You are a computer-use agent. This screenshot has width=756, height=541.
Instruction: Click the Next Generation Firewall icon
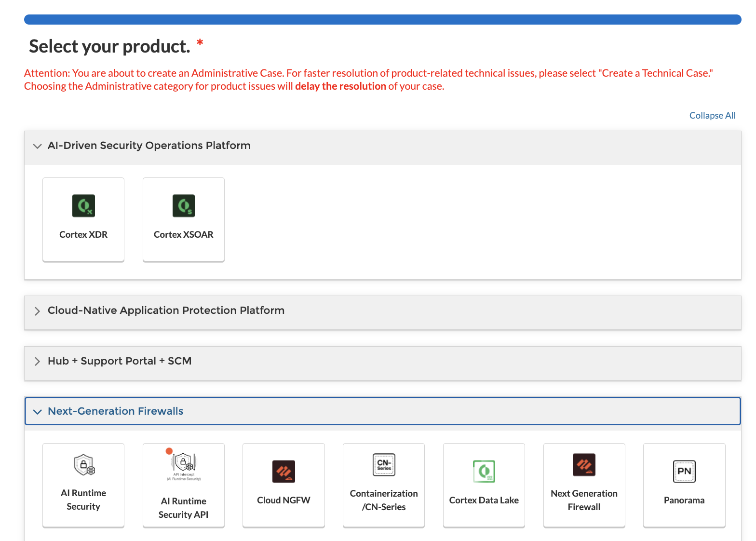point(584,465)
